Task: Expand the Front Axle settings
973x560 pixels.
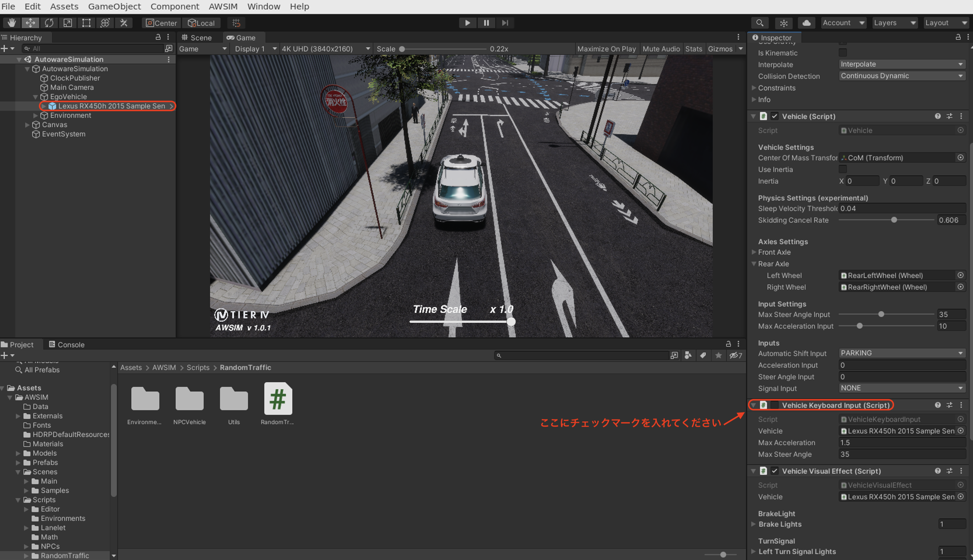Action: tap(754, 252)
